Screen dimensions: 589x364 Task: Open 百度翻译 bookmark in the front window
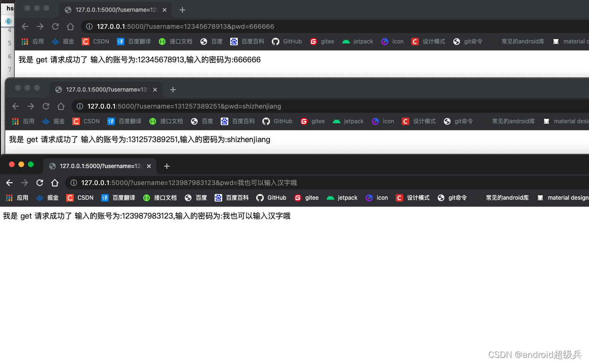(x=118, y=198)
